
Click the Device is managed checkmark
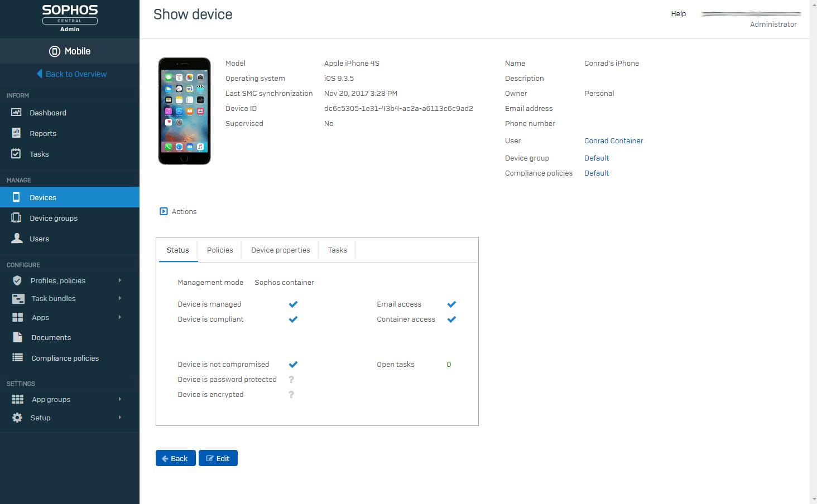[293, 304]
